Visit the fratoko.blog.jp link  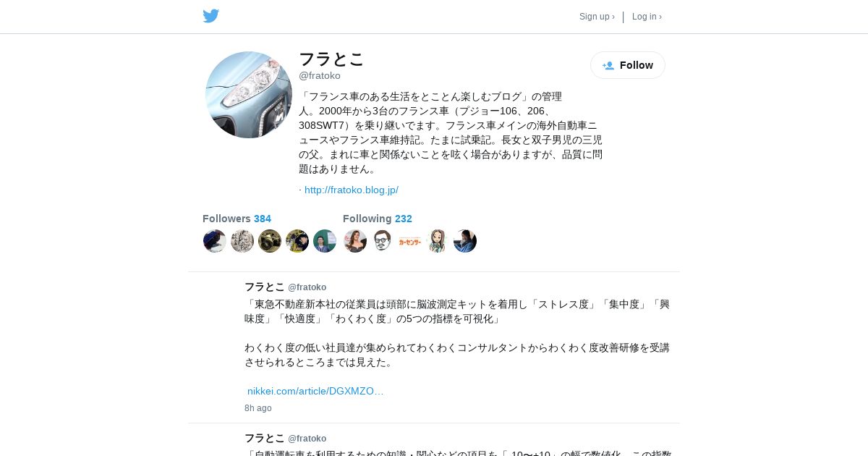pyautogui.click(x=352, y=190)
